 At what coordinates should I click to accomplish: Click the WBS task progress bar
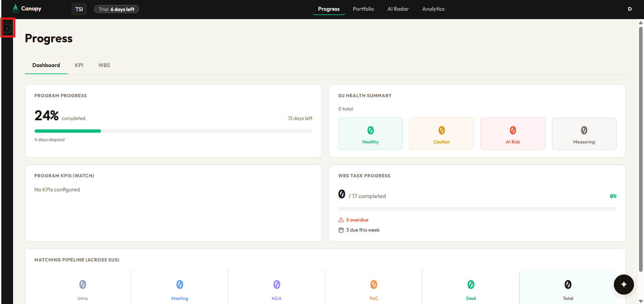click(477, 209)
